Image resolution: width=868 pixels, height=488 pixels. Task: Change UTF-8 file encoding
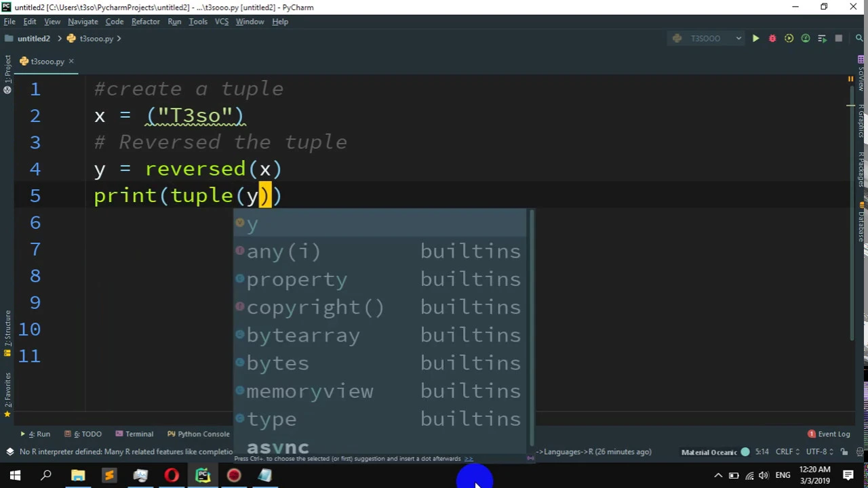click(x=818, y=452)
